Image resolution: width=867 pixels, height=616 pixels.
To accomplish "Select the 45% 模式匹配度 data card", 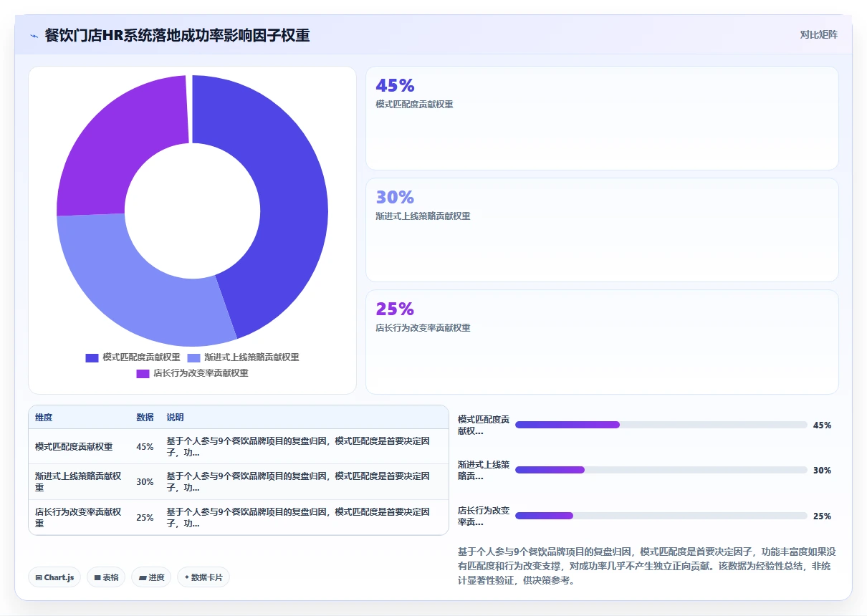I will (602, 118).
